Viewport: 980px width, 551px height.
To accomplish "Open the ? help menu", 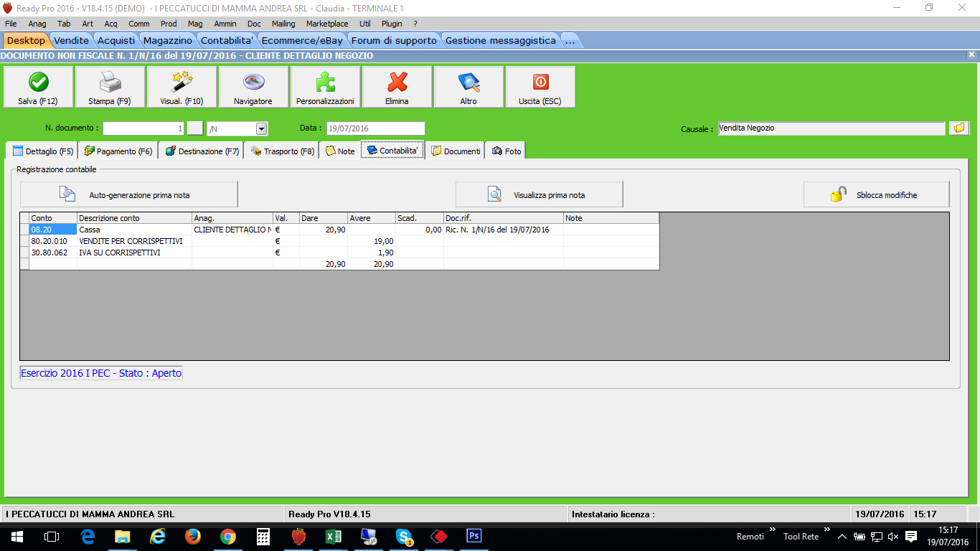I will coord(415,24).
